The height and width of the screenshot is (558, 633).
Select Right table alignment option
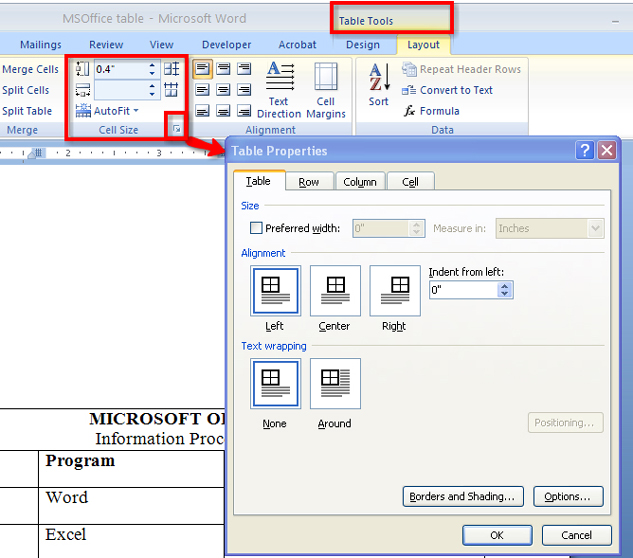point(395,291)
